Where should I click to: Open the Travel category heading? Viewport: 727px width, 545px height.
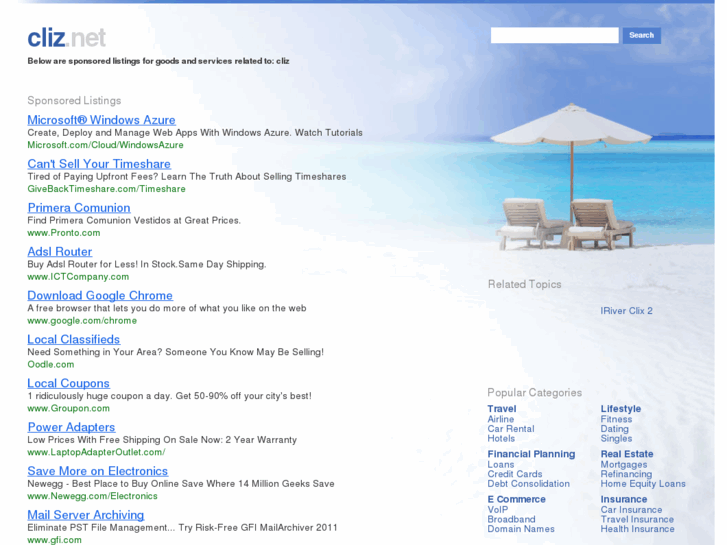click(x=502, y=409)
